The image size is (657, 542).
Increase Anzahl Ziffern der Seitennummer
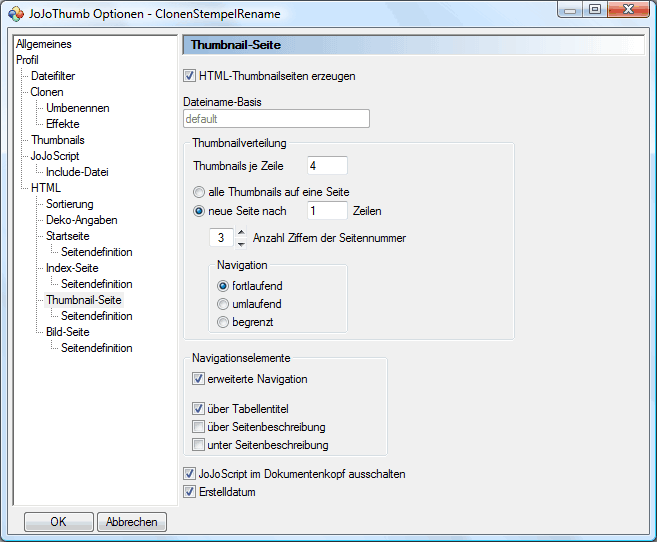241,232
